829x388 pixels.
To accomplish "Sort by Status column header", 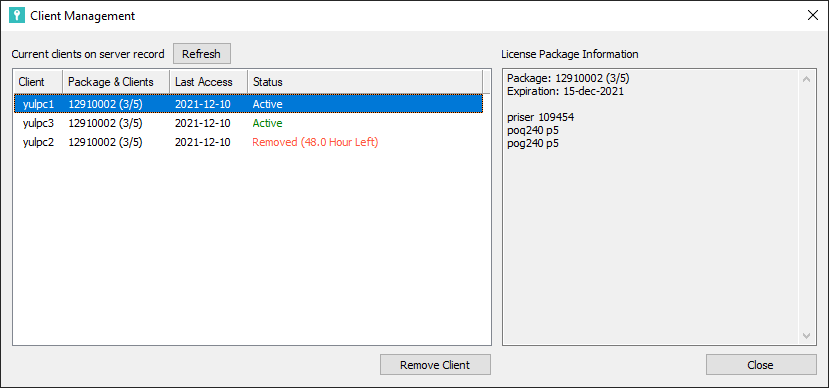I will click(x=365, y=82).
